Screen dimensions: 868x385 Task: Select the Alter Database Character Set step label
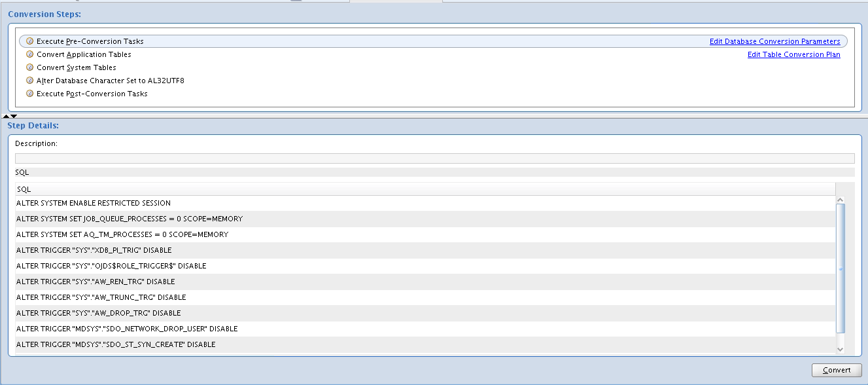pyautogui.click(x=111, y=81)
